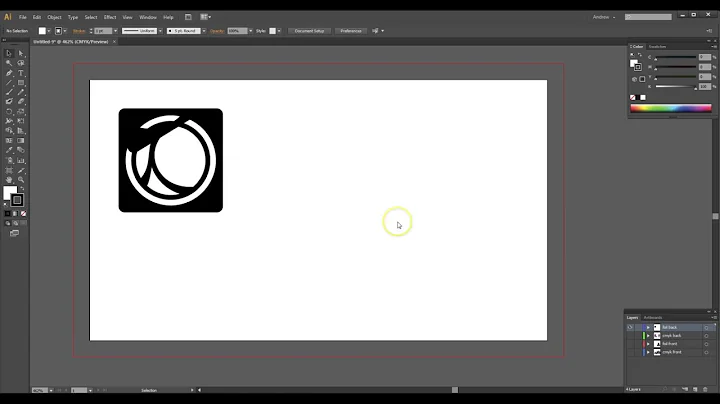Image resolution: width=720 pixels, height=404 pixels.
Task: Expand the cmyk back layer
Action: point(648,336)
